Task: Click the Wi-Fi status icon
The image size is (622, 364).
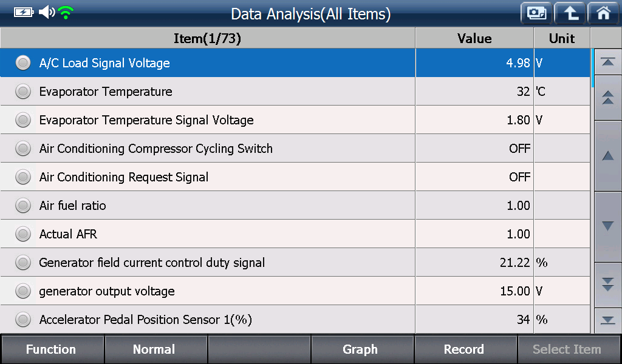Action: pyautogui.click(x=66, y=13)
